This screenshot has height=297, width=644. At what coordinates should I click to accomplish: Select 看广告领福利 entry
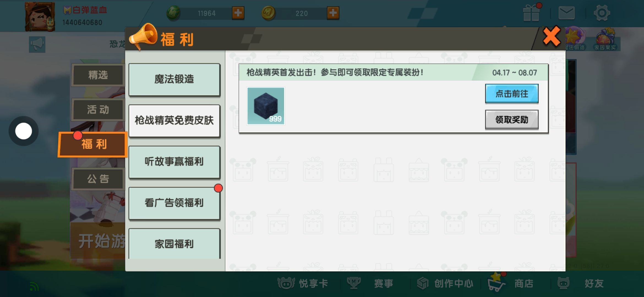tap(174, 203)
